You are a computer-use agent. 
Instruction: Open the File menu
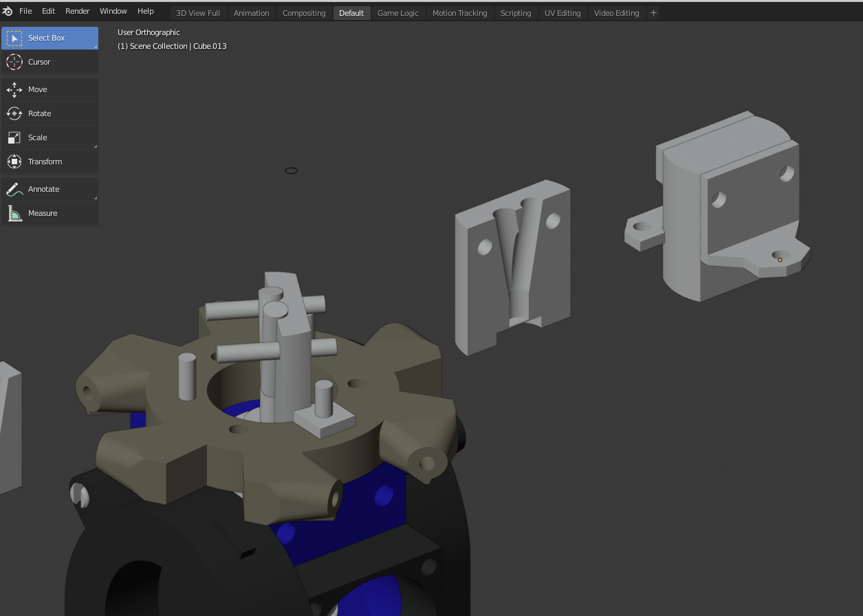tap(25, 12)
